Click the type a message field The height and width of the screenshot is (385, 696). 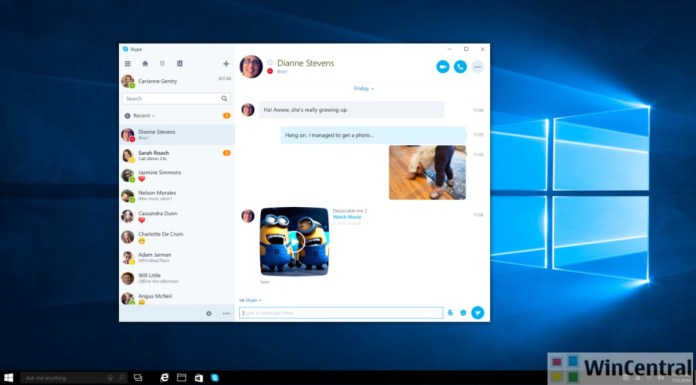click(341, 313)
